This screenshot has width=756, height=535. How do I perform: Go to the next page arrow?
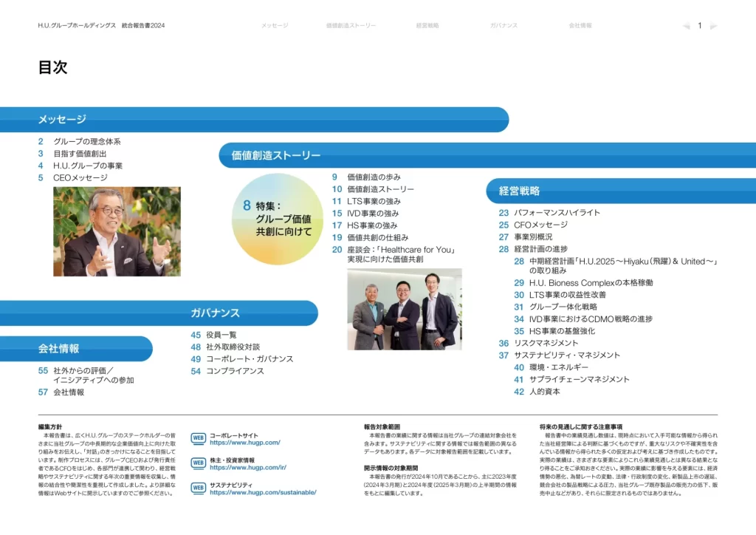[713, 26]
